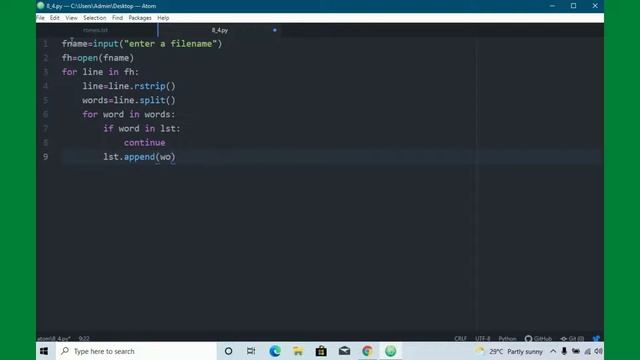Select the 8_4.py editor tab
Screen dimensions: 640x360
click(x=220, y=30)
